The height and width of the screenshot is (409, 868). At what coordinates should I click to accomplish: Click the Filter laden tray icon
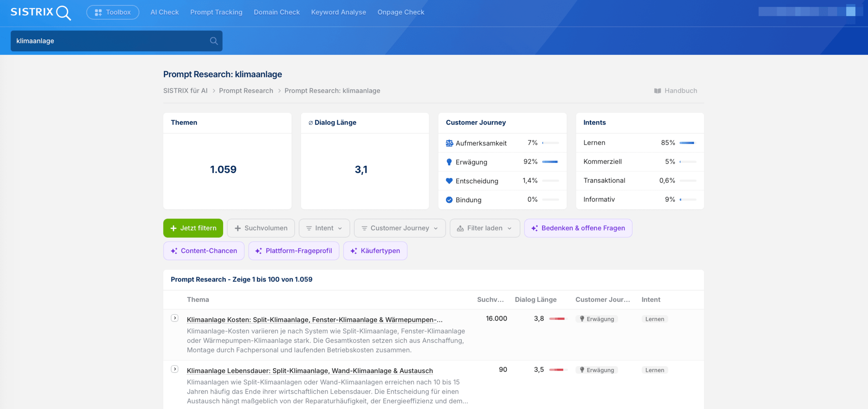pyautogui.click(x=460, y=228)
